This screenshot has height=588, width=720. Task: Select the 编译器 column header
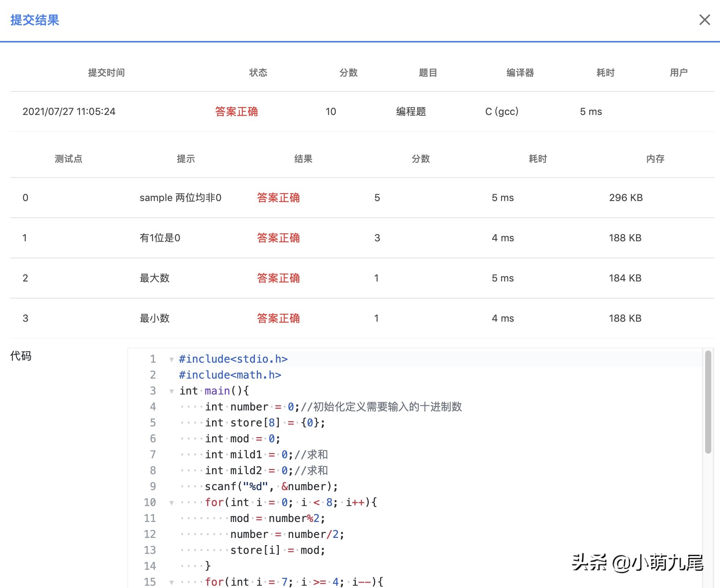tap(520, 72)
